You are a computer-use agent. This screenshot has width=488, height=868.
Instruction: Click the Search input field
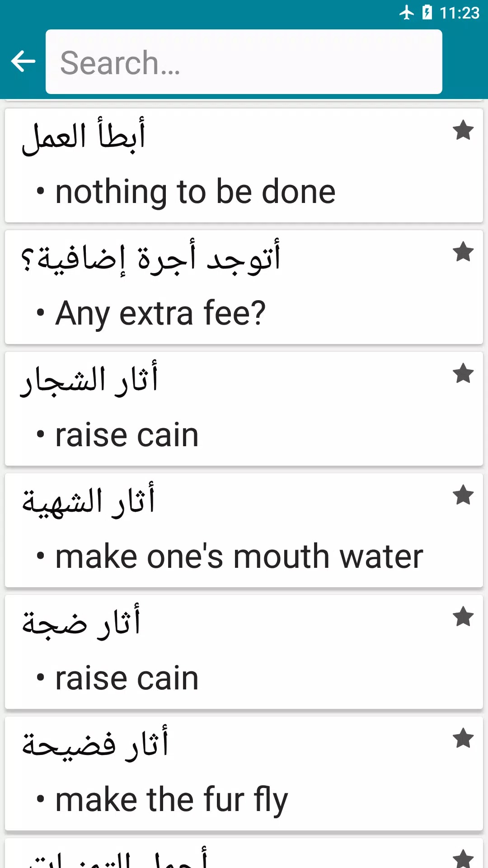(244, 62)
